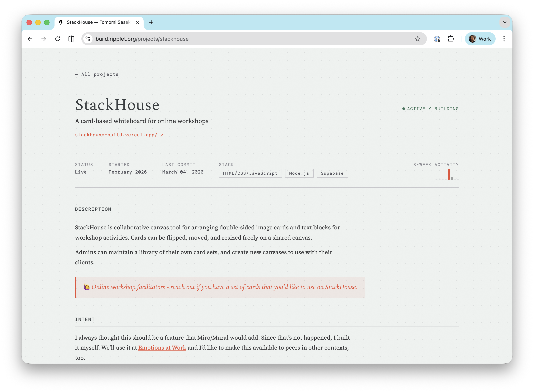Click the ACTIVELY BUILDING status indicator
Screen dimensions: 534x392
pyautogui.click(x=433, y=109)
